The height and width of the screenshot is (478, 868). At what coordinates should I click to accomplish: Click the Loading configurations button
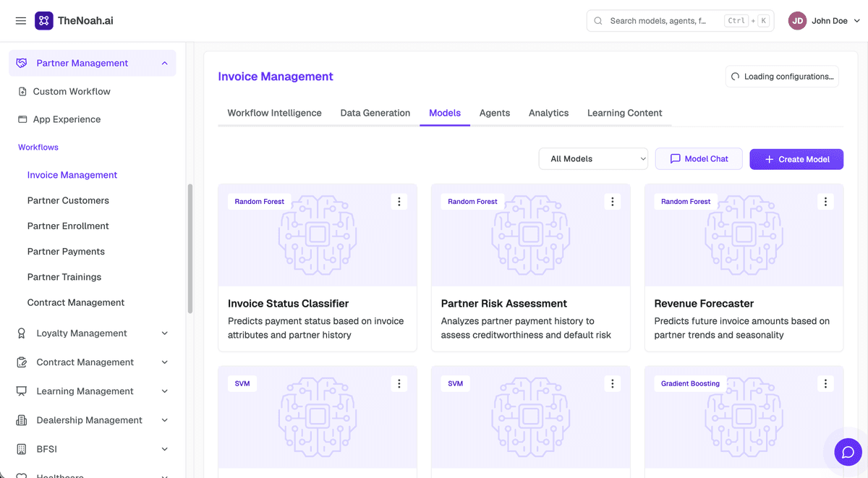click(782, 77)
